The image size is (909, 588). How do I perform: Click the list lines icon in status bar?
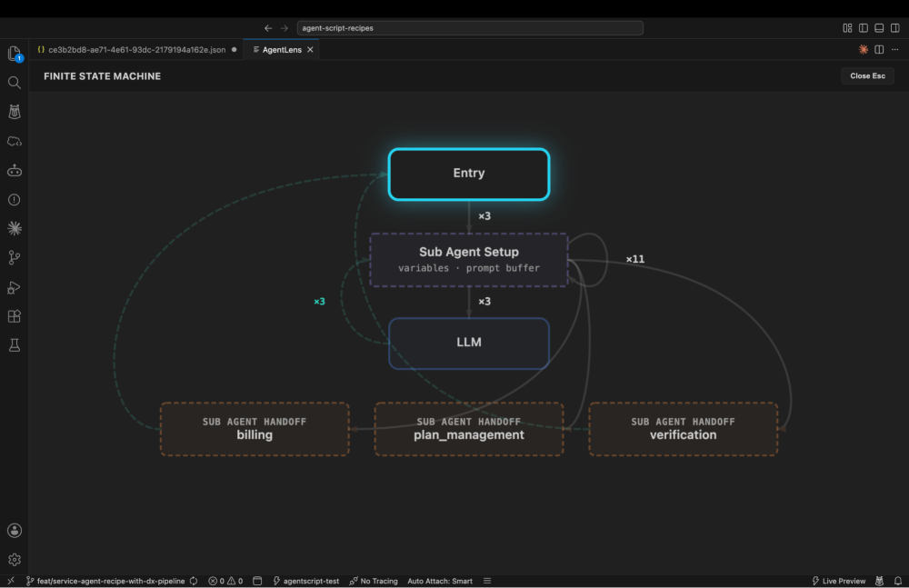[487, 581]
